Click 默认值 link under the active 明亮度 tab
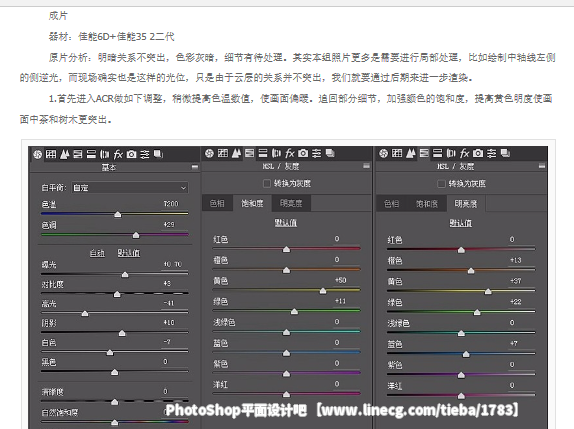Image resolution: width=574 pixels, height=429 pixels. tap(461, 223)
